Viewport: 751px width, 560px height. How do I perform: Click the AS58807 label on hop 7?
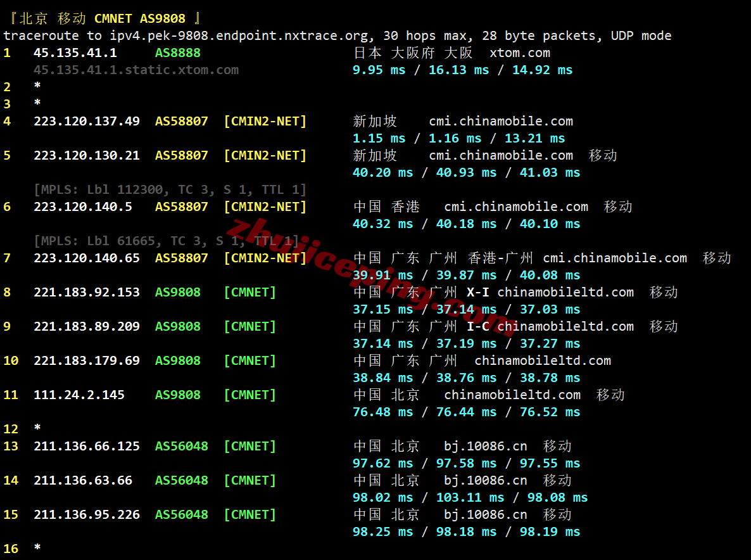[182, 258]
